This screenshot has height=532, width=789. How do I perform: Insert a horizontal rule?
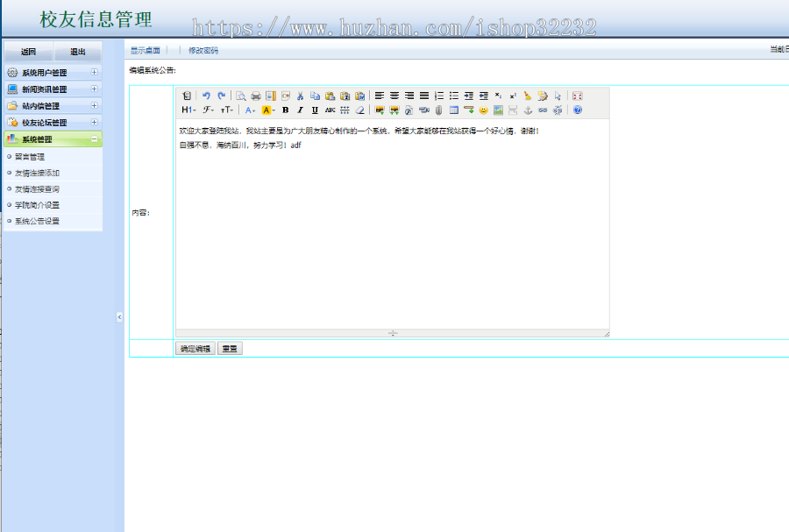[x=468, y=110]
